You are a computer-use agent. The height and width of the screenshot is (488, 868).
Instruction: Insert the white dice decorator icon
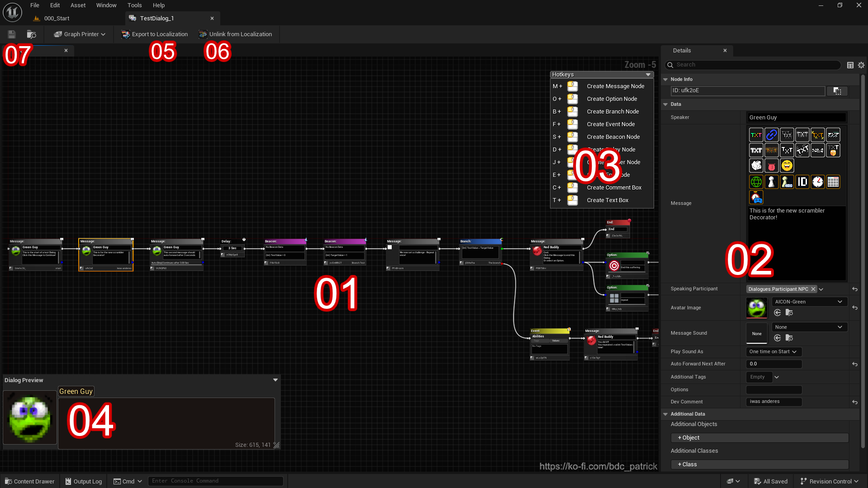[756, 166]
